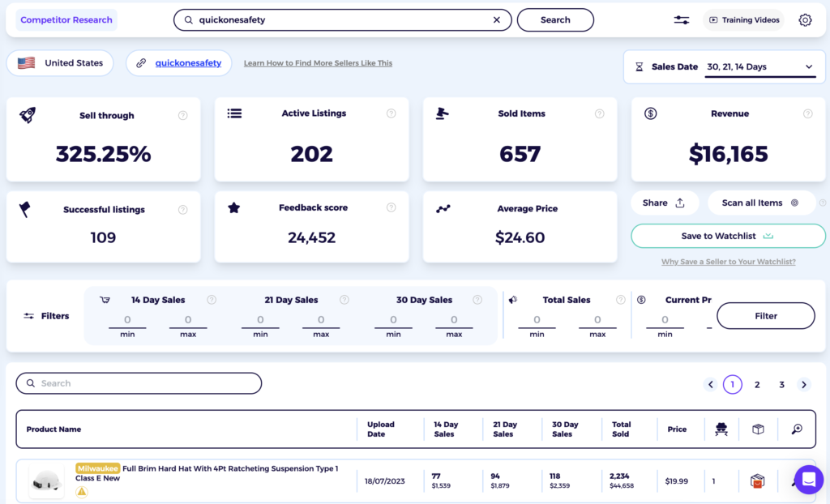Image resolution: width=830 pixels, height=504 pixels.
Task: Click the Feedback score help icon
Action: click(x=391, y=207)
